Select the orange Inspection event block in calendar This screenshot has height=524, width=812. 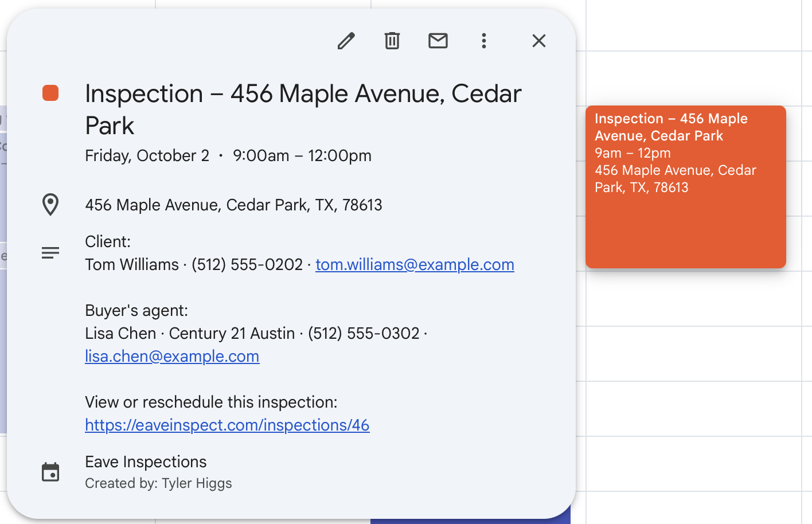click(x=686, y=187)
